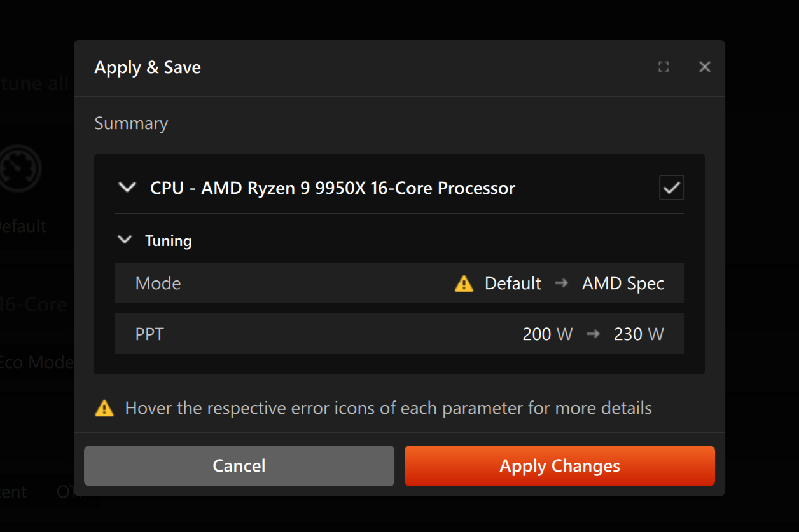Click the Apply Changes button

click(x=559, y=466)
